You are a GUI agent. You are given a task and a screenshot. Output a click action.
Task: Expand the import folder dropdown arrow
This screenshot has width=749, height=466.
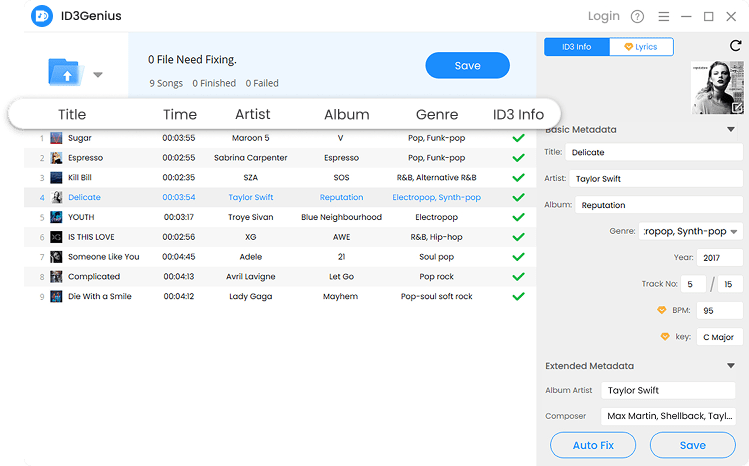click(98, 74)
